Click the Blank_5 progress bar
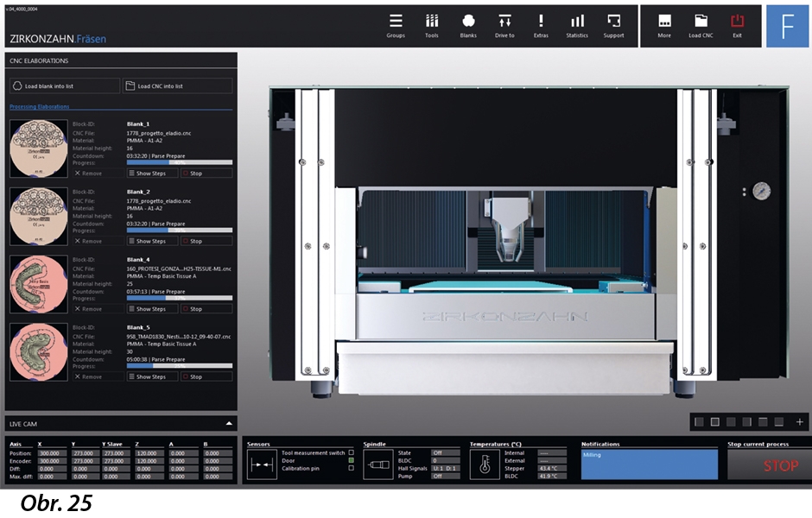Image resolution: width=812 pixels, height=518 pixels. pyautogui.click(x=180, y=366)
